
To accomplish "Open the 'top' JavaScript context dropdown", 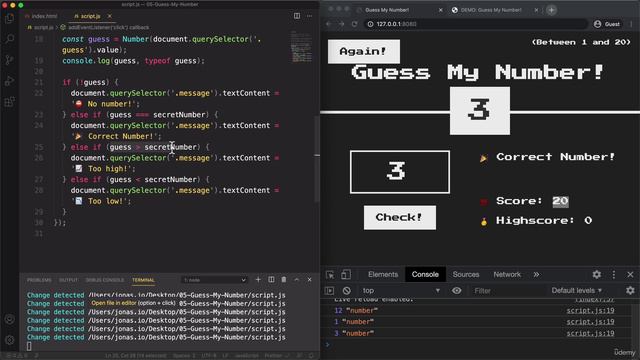I will pyautogui.click(x=401, y=291).
